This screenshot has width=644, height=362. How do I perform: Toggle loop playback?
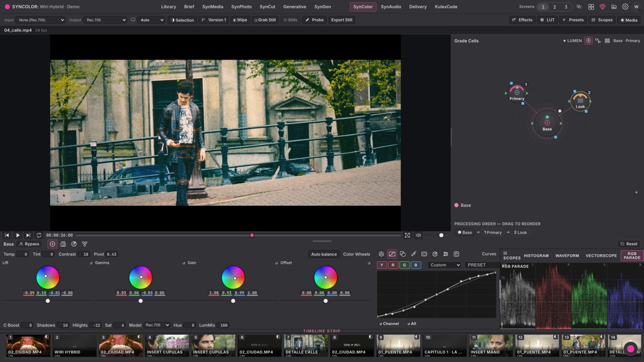(x=39, y=235)
